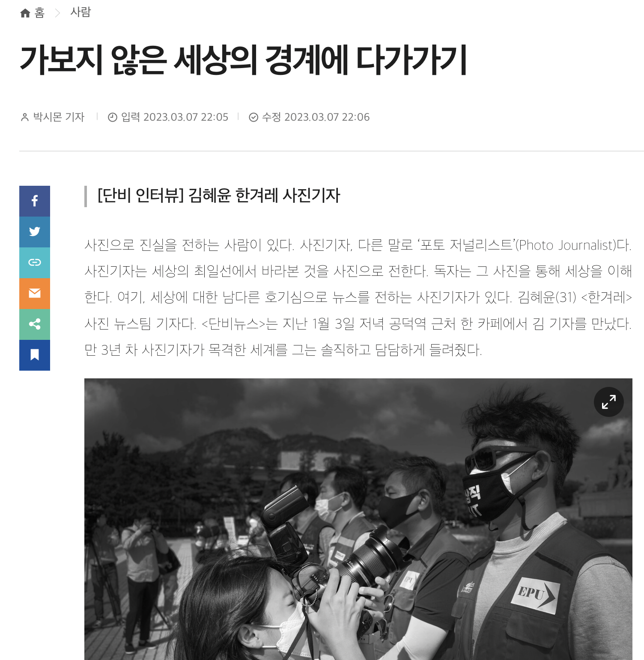Open the black-and-white photographer photo

pos(358,519)
